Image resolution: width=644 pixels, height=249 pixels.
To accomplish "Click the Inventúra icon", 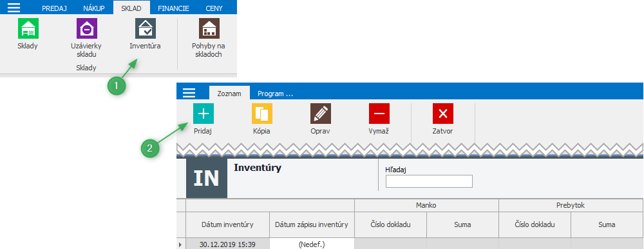I will (146, 28).
